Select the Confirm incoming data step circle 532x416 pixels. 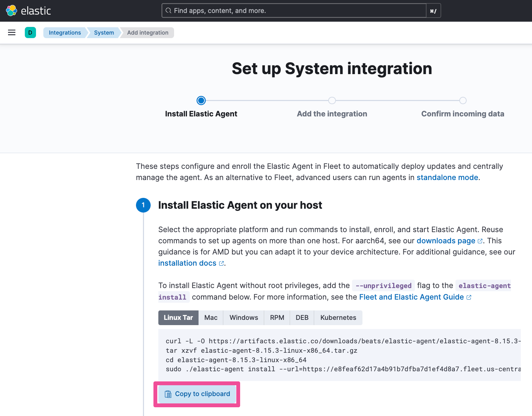click(x=463, y=101)
